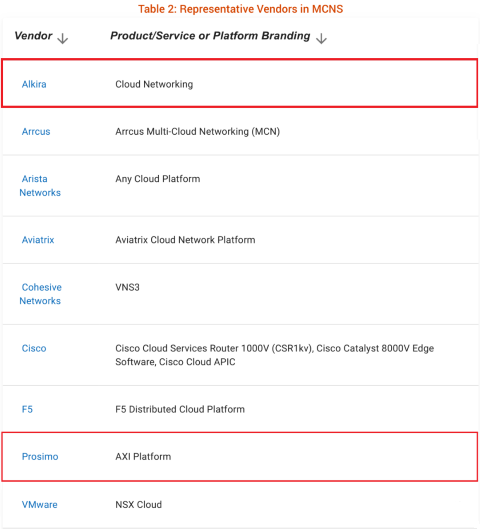This screenshot has width=480, height=529.
Task: Select the 'NSX Cloud' cell
Action: (x=138, y=504)
